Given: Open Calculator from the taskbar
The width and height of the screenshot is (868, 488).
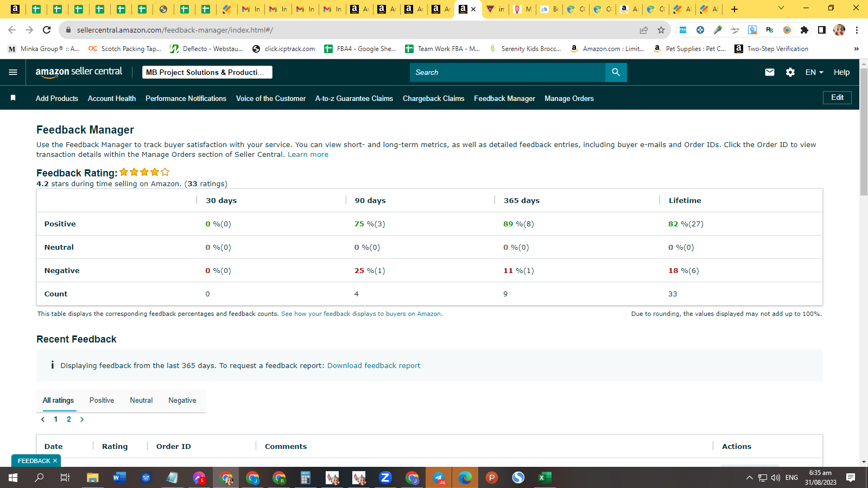Looking at the screenshot, I should [x=306, y=478].
